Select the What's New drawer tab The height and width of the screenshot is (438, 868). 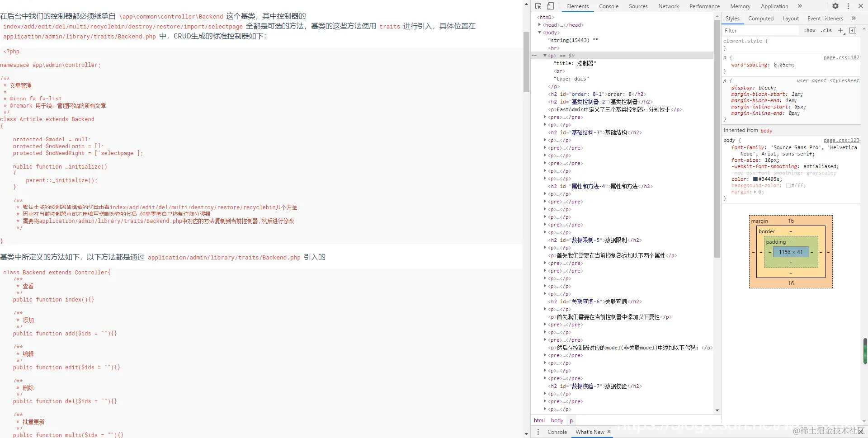coord(590,432)
